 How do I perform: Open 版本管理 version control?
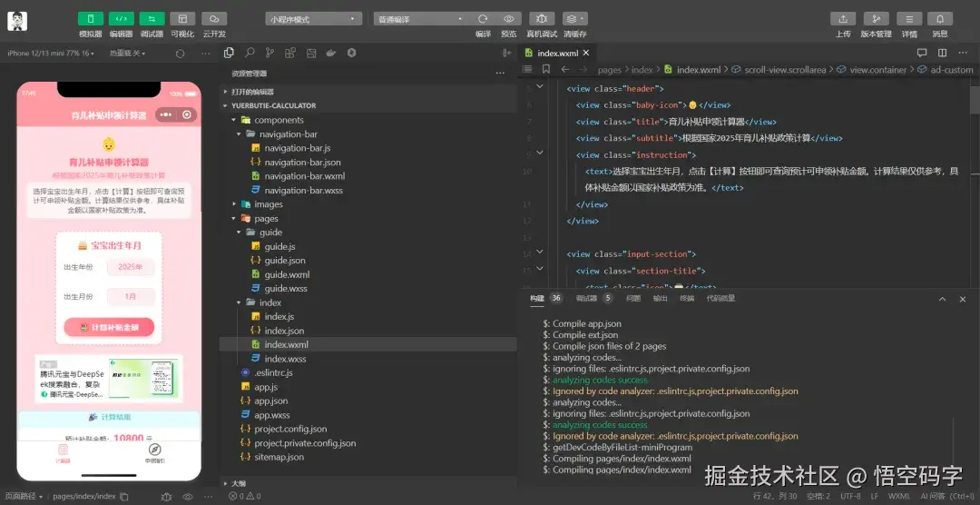[x=877, y=19]
